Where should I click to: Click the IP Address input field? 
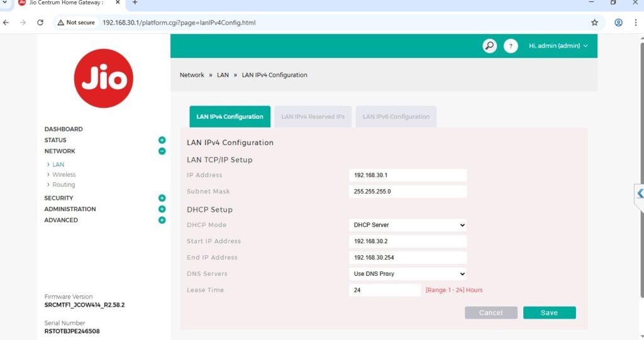(x=408, y=175)
